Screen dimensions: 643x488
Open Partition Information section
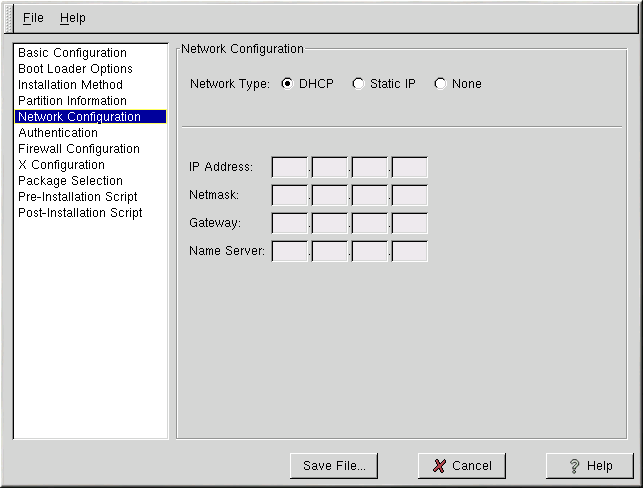(x=72, y=101)
